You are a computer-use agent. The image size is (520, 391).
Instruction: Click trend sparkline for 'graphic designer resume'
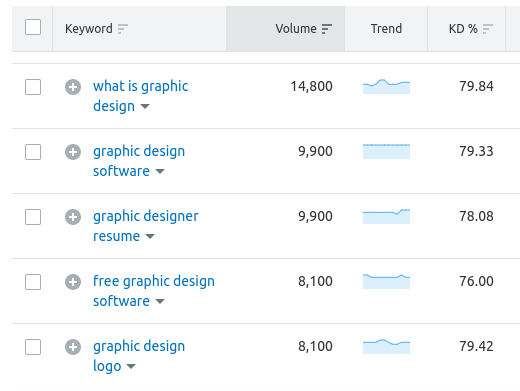386,216
